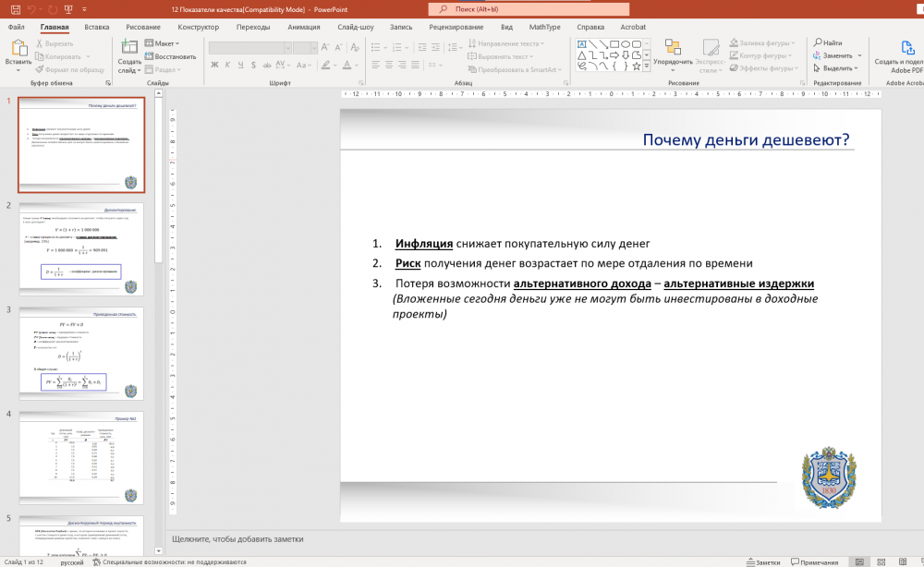Open the Выделить dropdown
This screenshot has width=924, height=567.
tap(835, 68)
